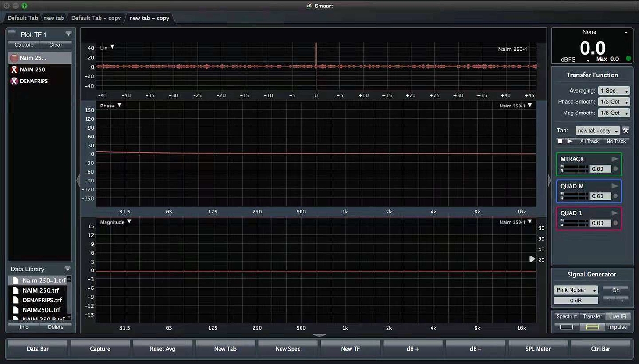Click Info button under Data Library
The height and width of the screenshot is (364, 639).
(24, 327)
